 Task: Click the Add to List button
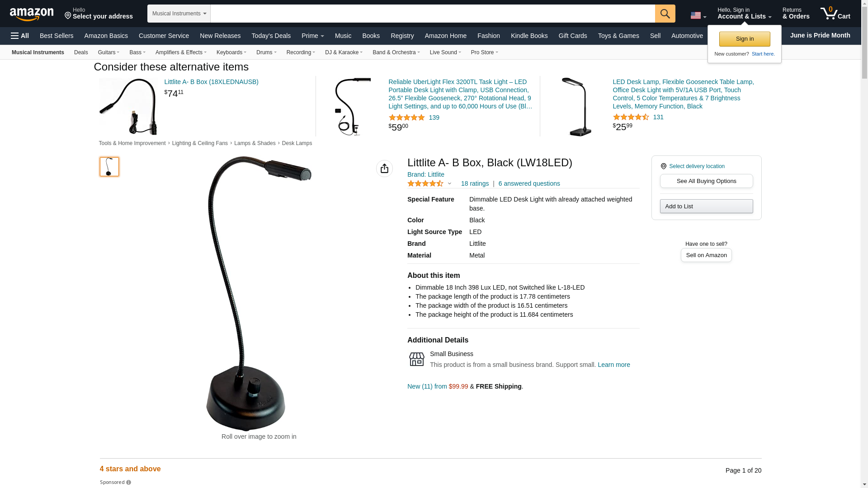pos(707,206)
